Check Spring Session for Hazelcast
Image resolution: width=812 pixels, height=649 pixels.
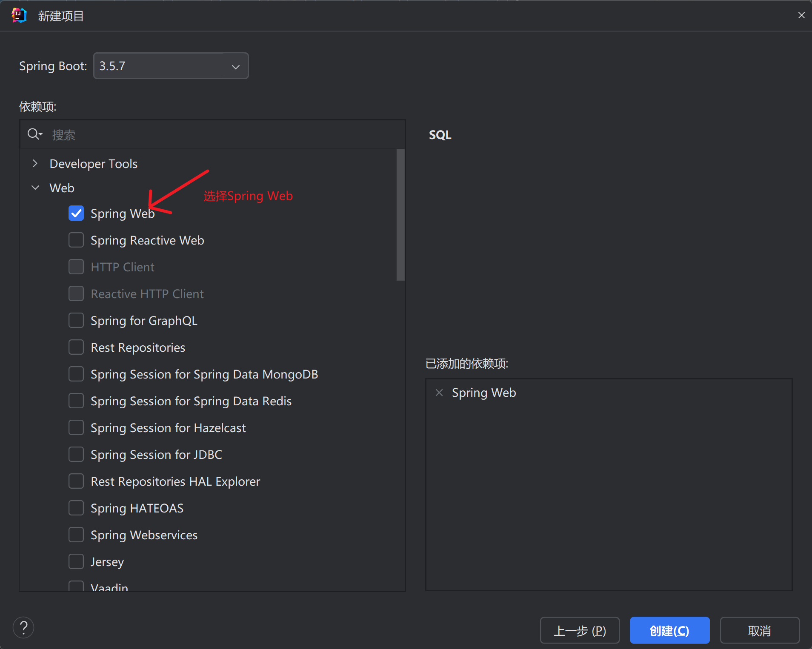click(x=76, y=427)
